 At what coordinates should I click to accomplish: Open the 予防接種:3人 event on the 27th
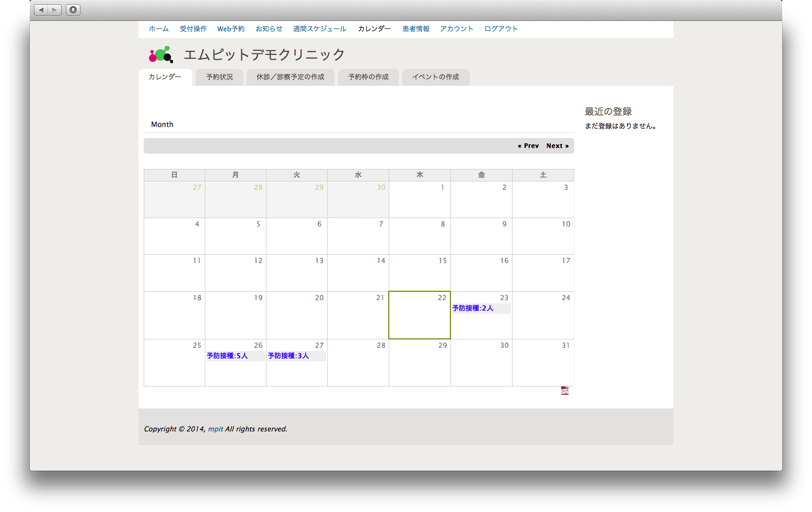coord(288,356)
